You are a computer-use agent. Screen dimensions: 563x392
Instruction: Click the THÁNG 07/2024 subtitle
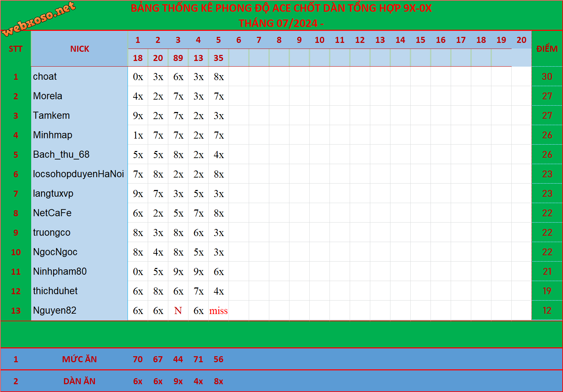click(x=281, y=23)
